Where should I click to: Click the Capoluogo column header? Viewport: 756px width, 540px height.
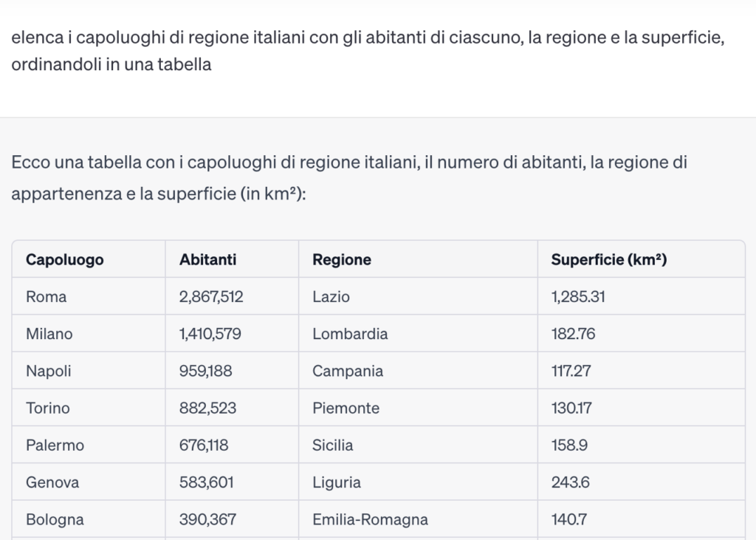[x=65, y=260]
